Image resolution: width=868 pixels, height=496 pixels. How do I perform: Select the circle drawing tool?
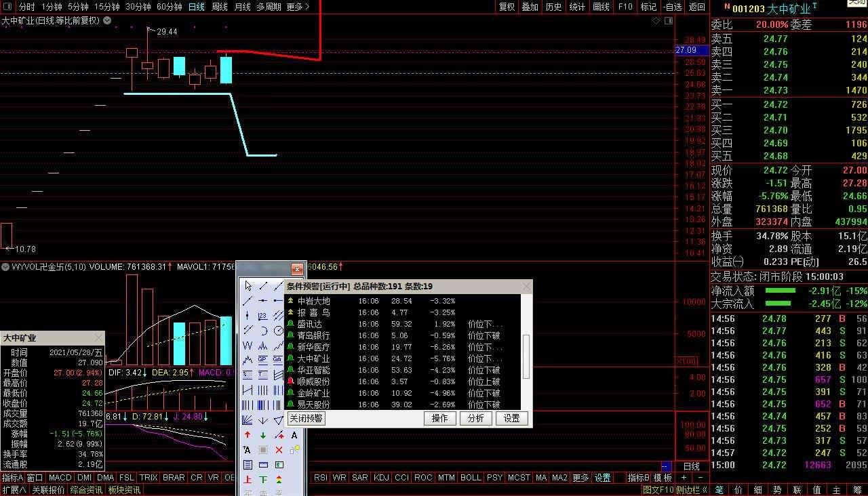coord(279,331)
